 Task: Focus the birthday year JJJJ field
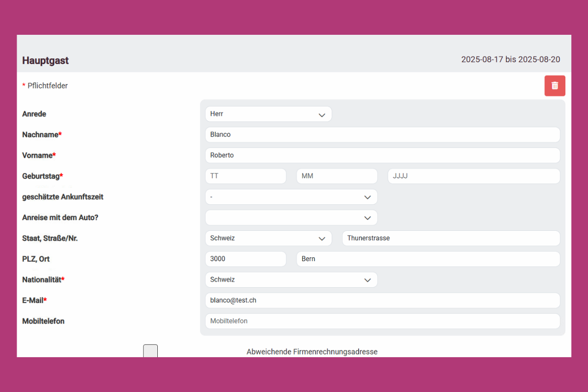[x=473, y=176]
